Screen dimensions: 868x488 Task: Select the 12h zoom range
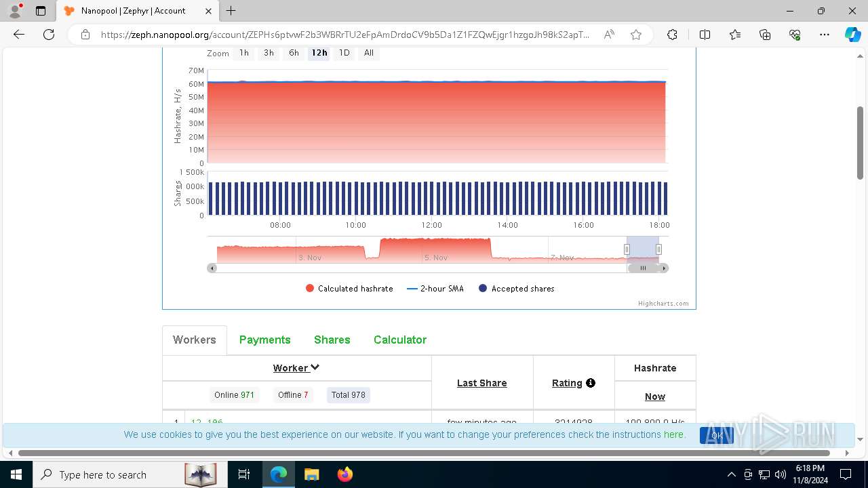click(x=319, y=53)
